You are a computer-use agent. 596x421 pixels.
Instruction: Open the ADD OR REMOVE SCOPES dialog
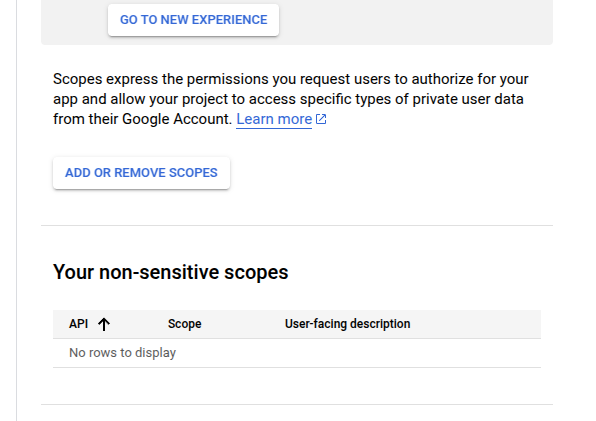coord(141,173)
